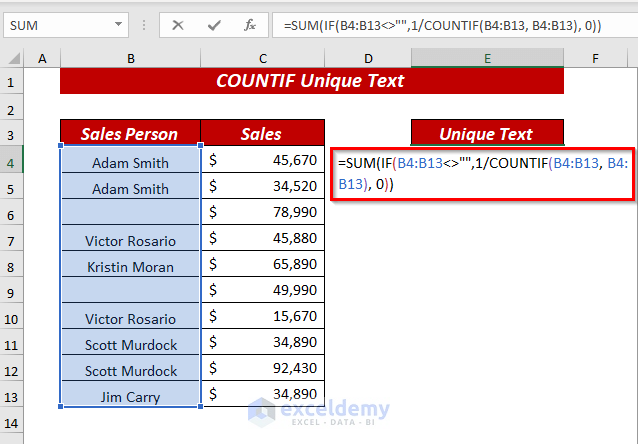Select column B header
638x444 pixels.
pos(131,59)
